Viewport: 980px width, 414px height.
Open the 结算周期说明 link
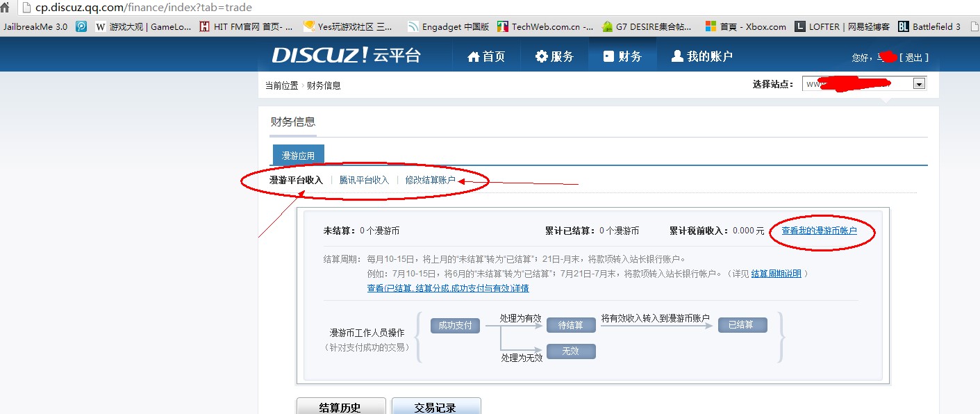776,274
